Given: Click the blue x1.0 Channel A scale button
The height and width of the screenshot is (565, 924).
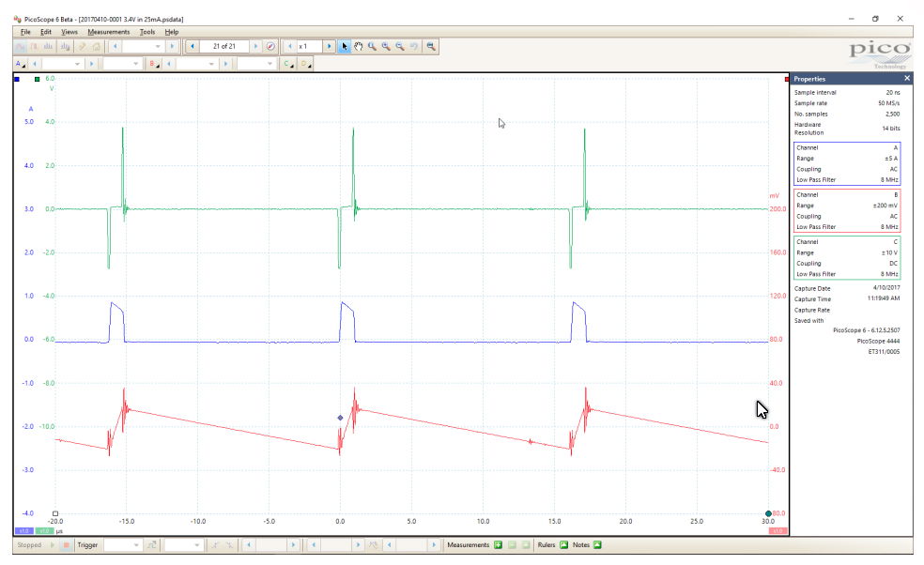Looking at the screenshot, I should click(x=24, y=531).
